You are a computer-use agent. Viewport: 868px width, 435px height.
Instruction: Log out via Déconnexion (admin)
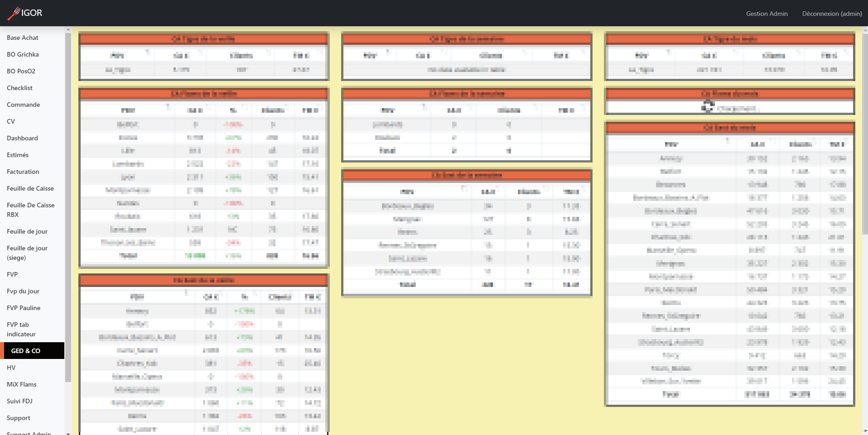point(832,14)
